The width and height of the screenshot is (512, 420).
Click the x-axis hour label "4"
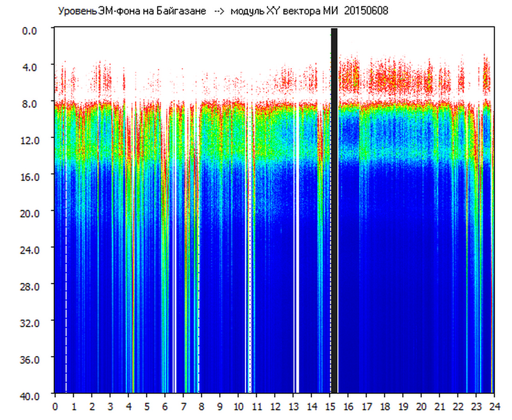[128, 406]
